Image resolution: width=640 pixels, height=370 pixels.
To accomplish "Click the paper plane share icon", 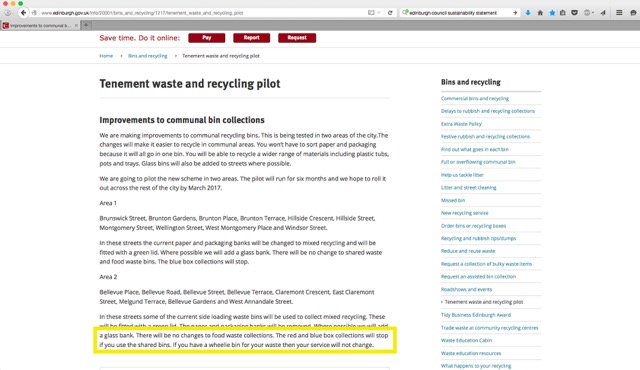I will click(603, 13).
